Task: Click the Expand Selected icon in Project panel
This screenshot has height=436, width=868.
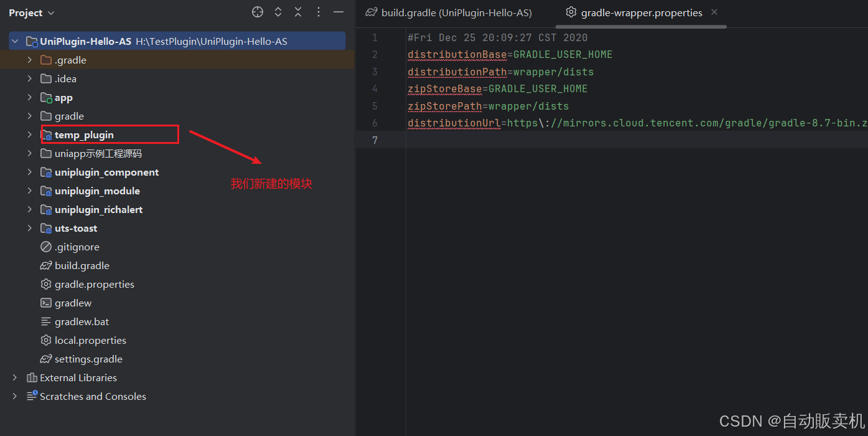Action: coord(278,12)
